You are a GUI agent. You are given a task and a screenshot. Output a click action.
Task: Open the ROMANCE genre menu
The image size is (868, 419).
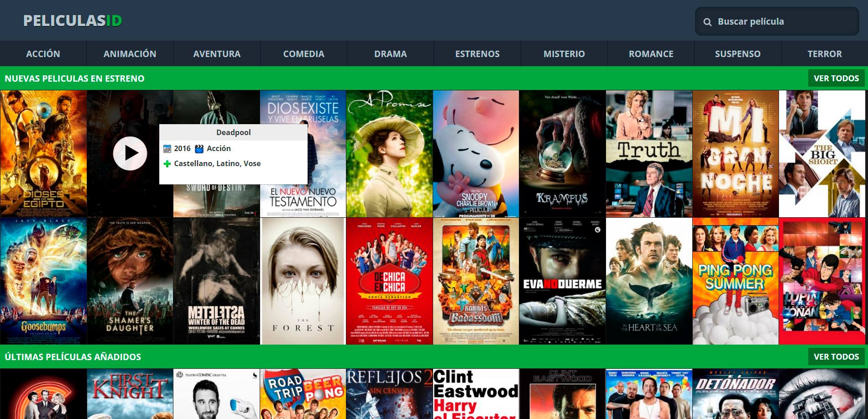[651, 54]
